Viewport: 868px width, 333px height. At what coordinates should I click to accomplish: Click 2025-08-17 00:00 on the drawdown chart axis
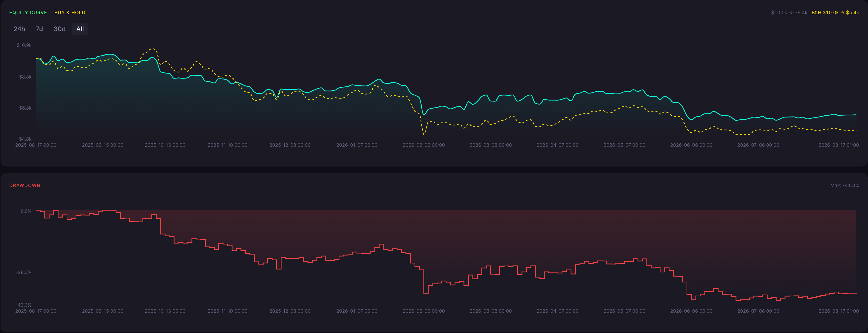coord(36,311)
